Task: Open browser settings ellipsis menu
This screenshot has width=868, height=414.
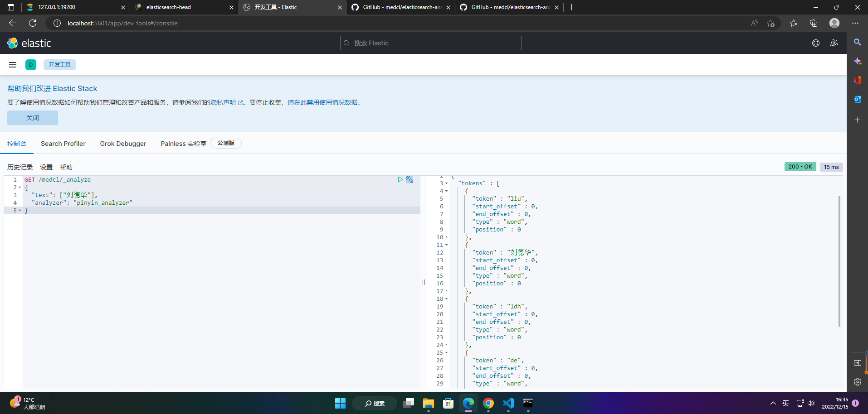Action: coord(855,23)
